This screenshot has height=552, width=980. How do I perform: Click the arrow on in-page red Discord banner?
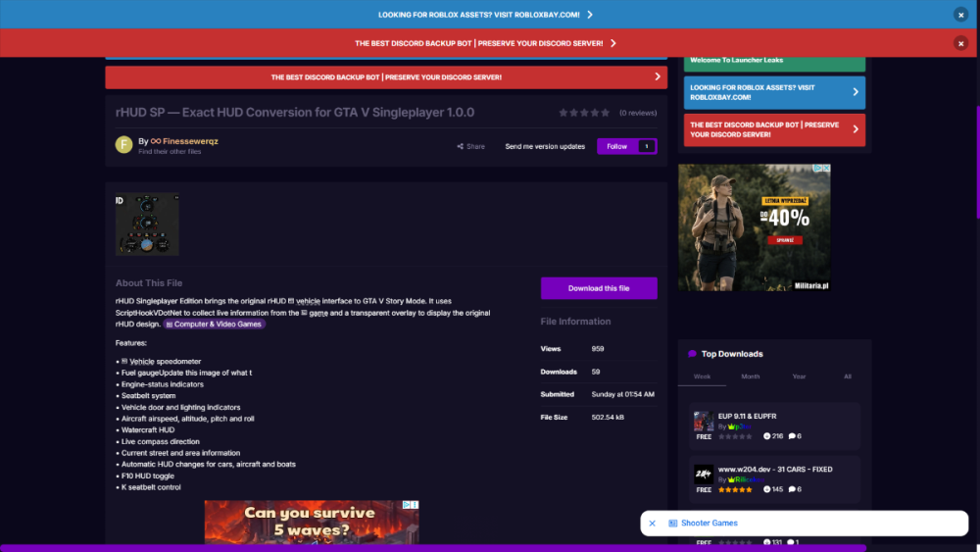pos(657,76)
